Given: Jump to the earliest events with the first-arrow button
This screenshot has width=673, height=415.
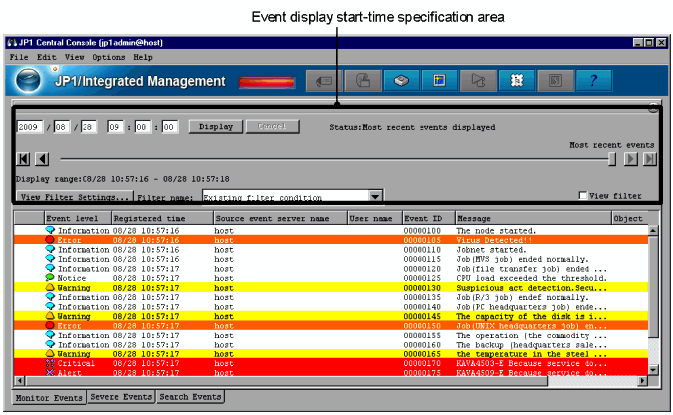Looking at the screenshot, I should [x=23, y=159].
